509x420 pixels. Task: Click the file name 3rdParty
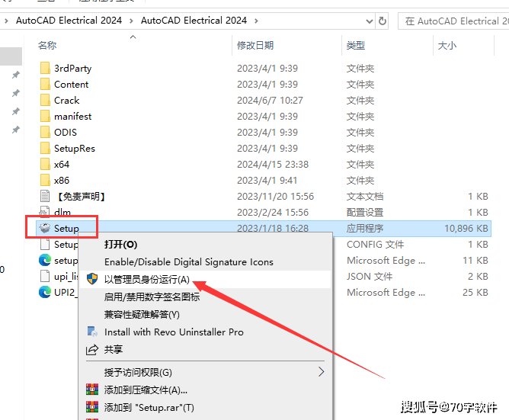(x=72, y=69)
